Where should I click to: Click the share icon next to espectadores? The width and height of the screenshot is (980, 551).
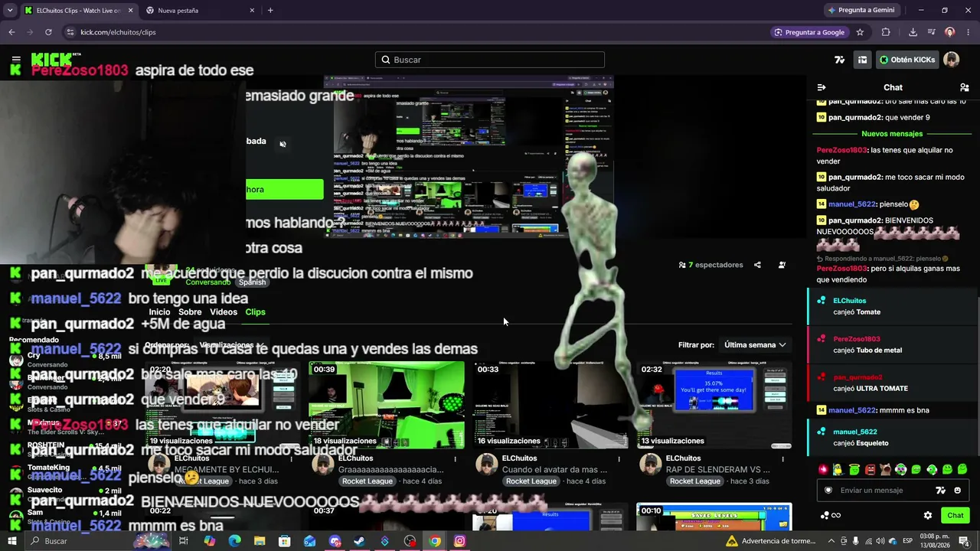click(757, 265)
